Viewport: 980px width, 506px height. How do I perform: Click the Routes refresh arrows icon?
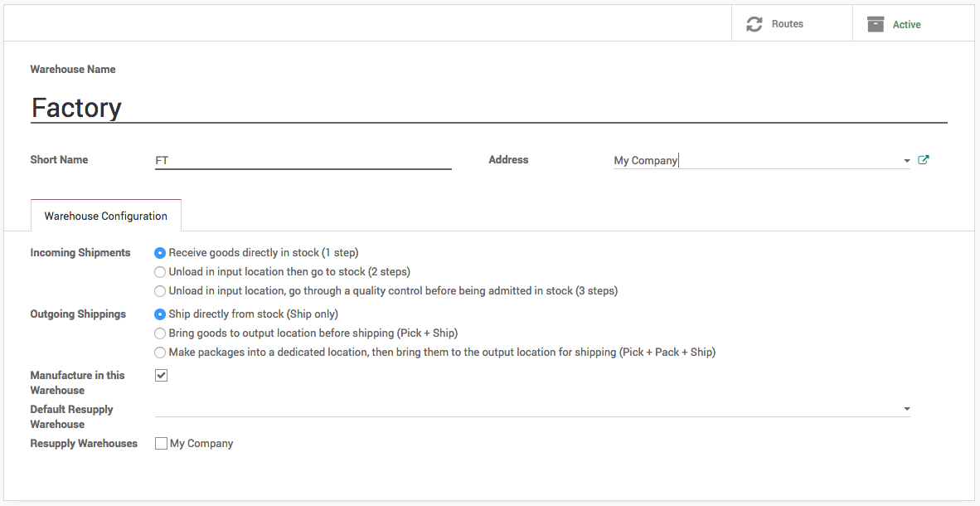pyautogui.click(x=754, y=24)
